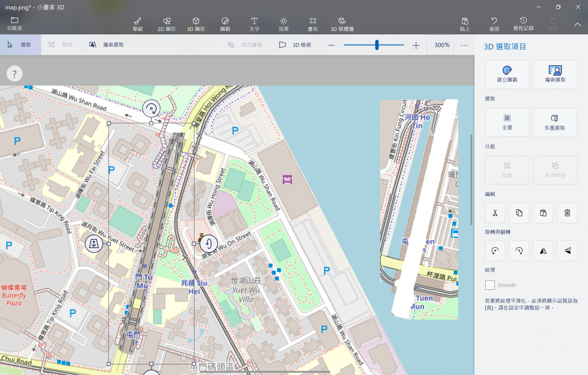Click the Rotate right clockwise icon
Image resolution: width=588 pixels, height=375 pixels.
tap(519, 250)
